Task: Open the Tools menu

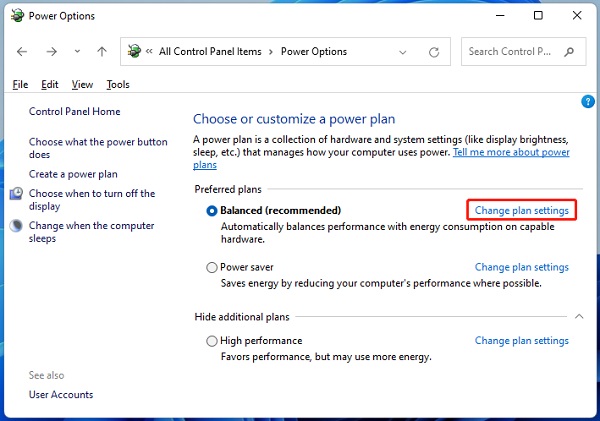Action: tap(118, 84)
